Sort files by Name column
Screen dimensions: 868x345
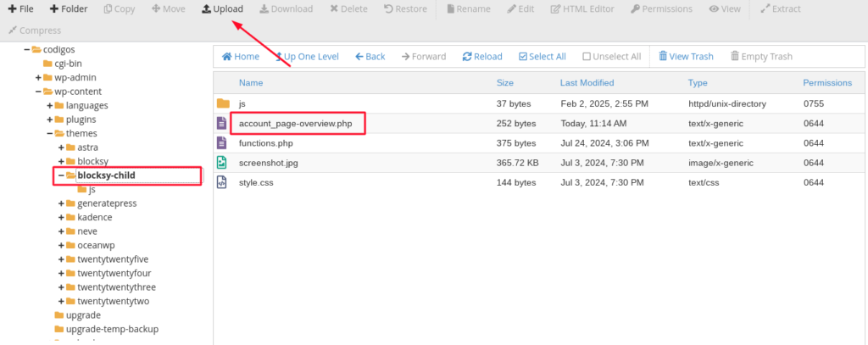[x=251, y=83]
